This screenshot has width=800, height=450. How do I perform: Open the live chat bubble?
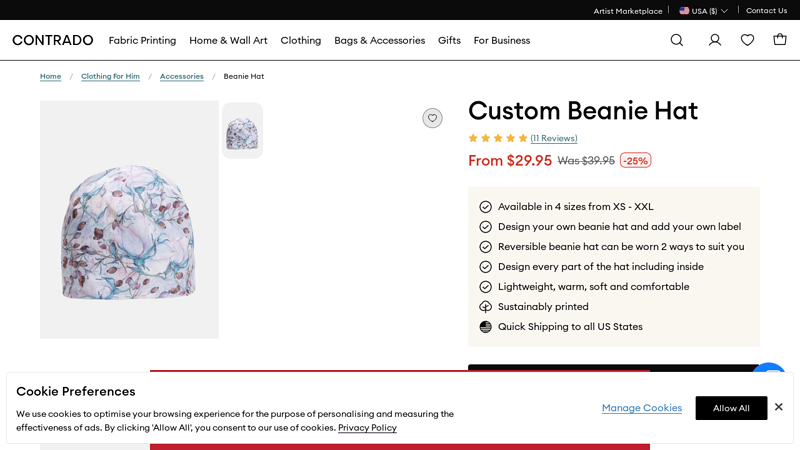tap(770, 375)
